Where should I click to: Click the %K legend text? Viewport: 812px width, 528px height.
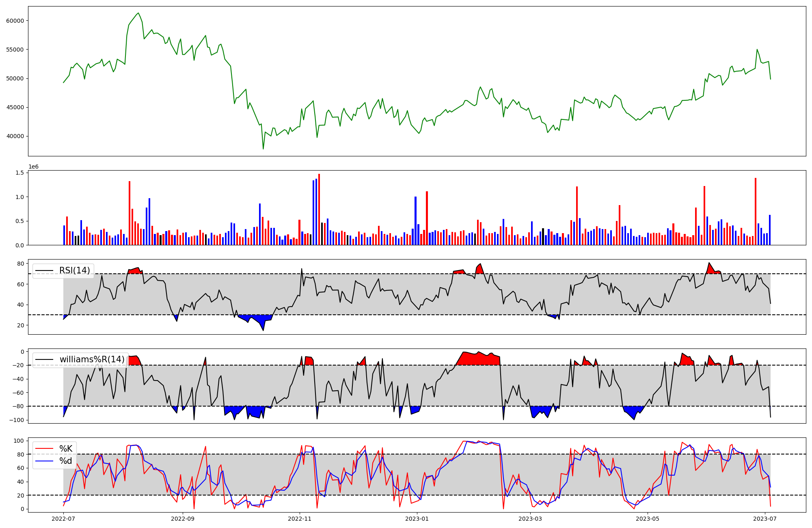[x=66, y=449]
